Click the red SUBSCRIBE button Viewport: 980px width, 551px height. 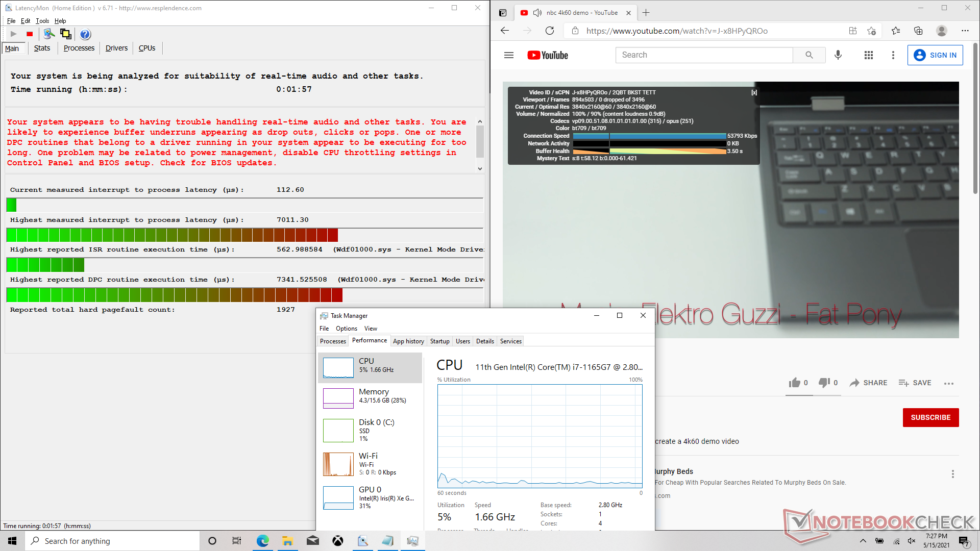click(x=930, y=417)
